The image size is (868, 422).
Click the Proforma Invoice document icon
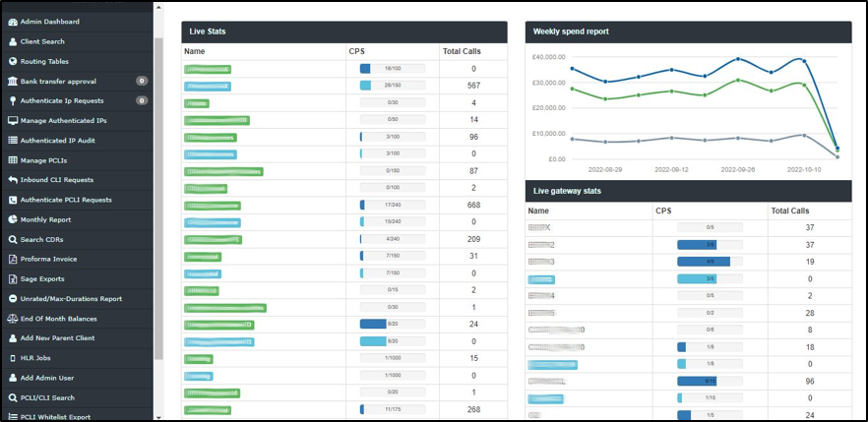click(x=13, y=259)
